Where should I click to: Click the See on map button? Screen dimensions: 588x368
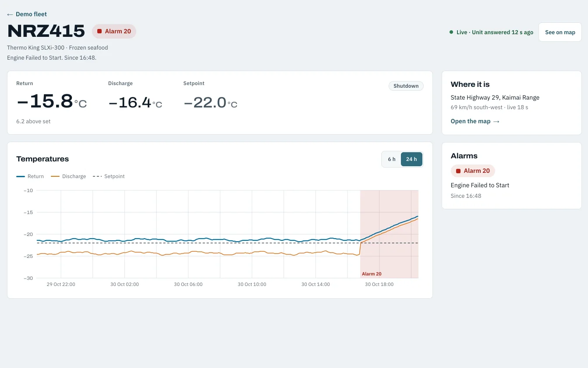point(560,32)
